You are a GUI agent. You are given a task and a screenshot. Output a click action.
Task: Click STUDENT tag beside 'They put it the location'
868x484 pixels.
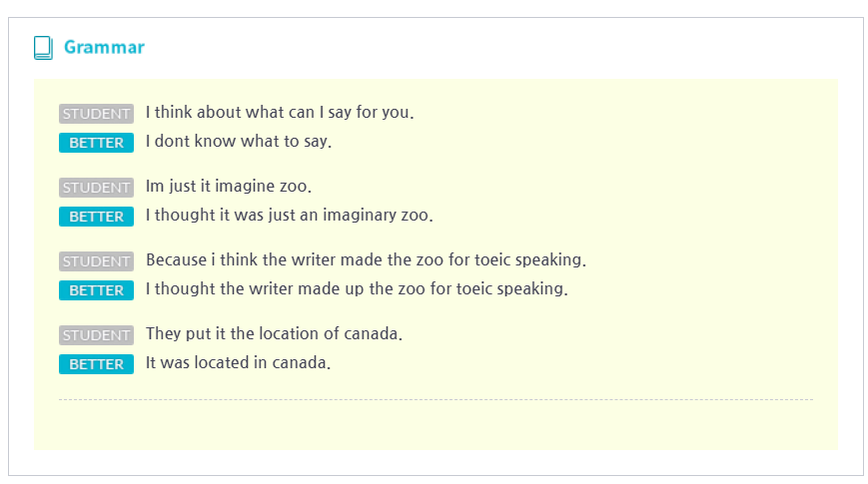point(96,335)
